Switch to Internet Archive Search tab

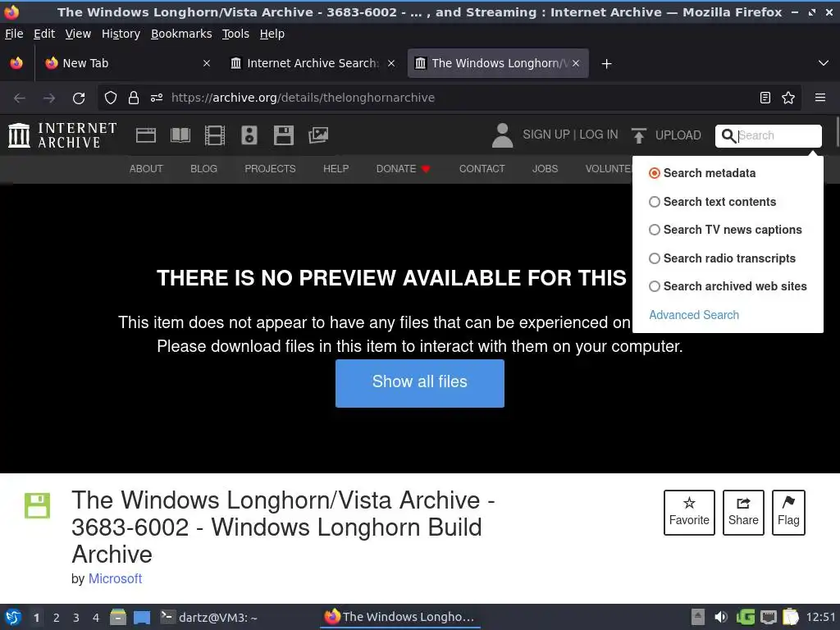pyautogui.click(x=312, y=63)
